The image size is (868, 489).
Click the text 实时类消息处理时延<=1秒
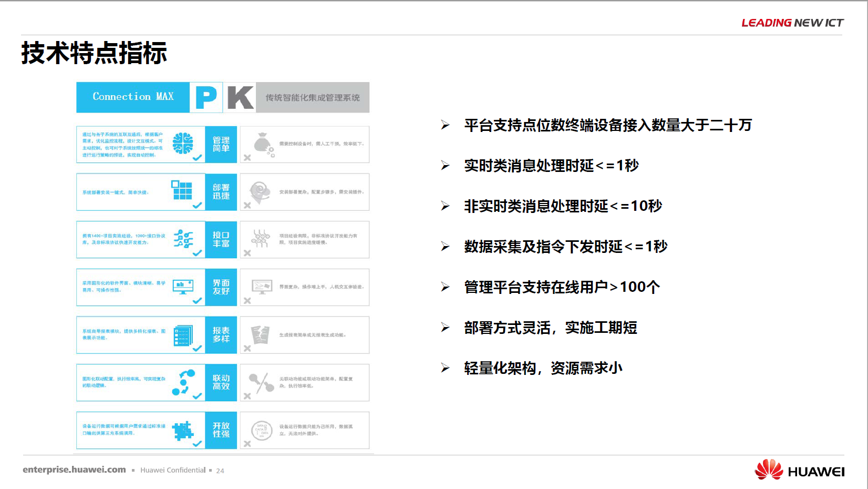coord(551,166)
